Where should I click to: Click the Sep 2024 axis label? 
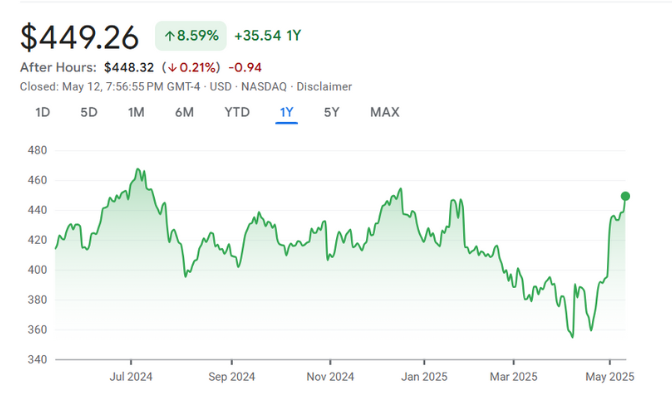pyautogui.click(x=231, y=377)
